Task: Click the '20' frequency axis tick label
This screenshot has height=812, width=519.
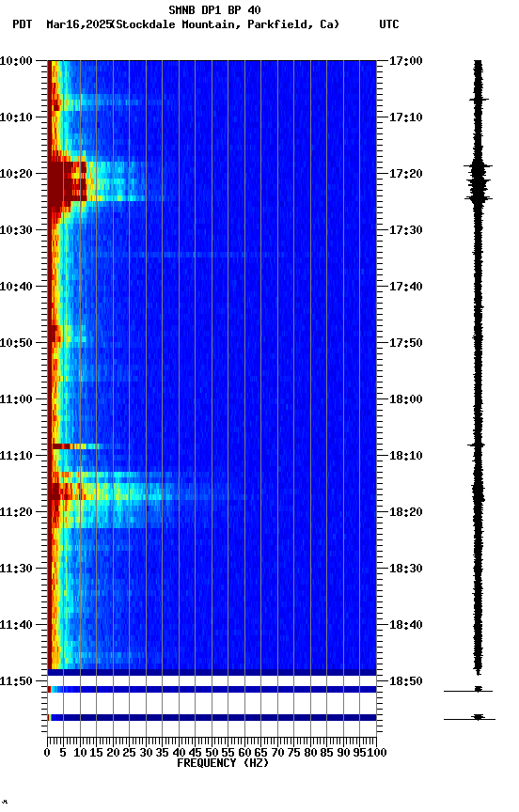Action: 113,754
